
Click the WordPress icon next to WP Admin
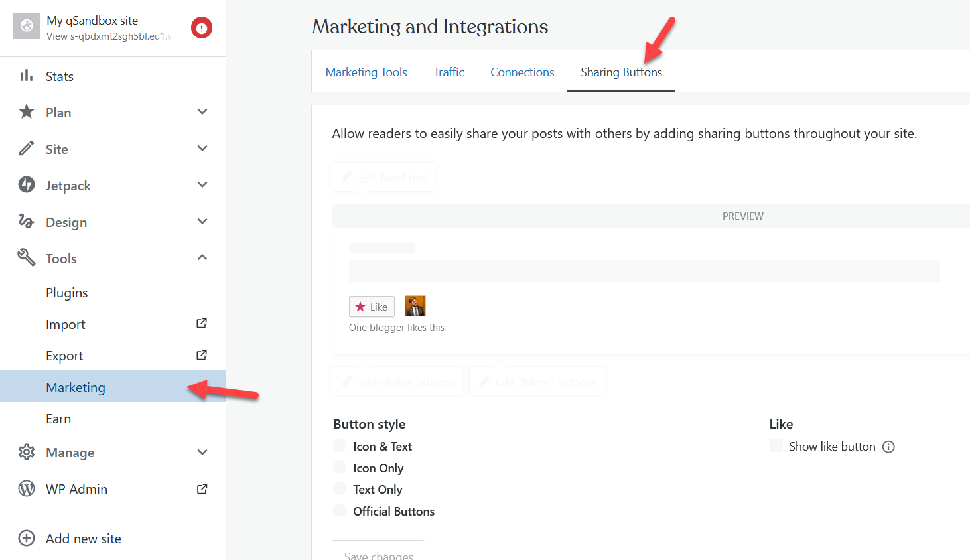tap(27, 488)
